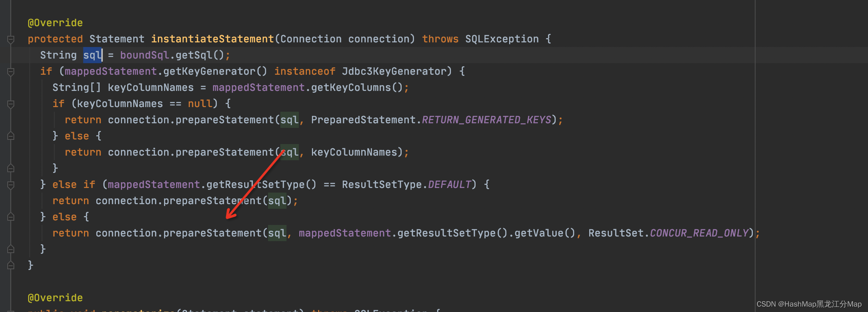Click the CONCUR_READ_ONLY constant

[699, 233]
